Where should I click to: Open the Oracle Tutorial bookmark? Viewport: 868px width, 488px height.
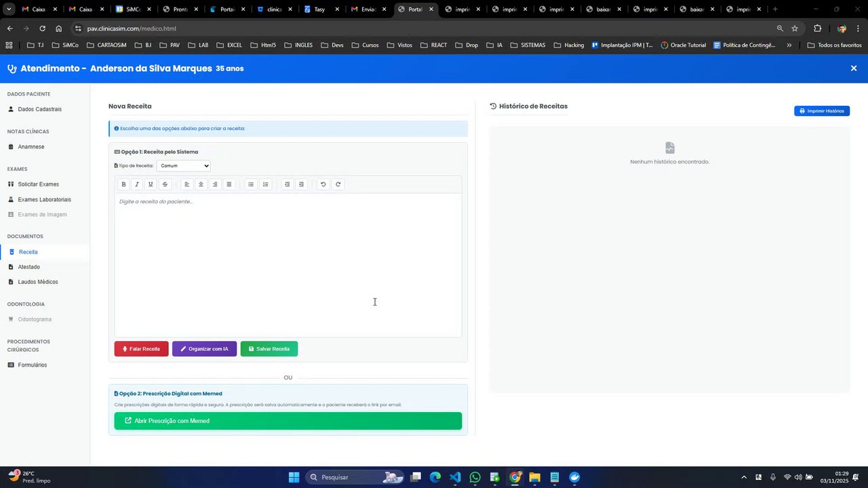[683, 45]
